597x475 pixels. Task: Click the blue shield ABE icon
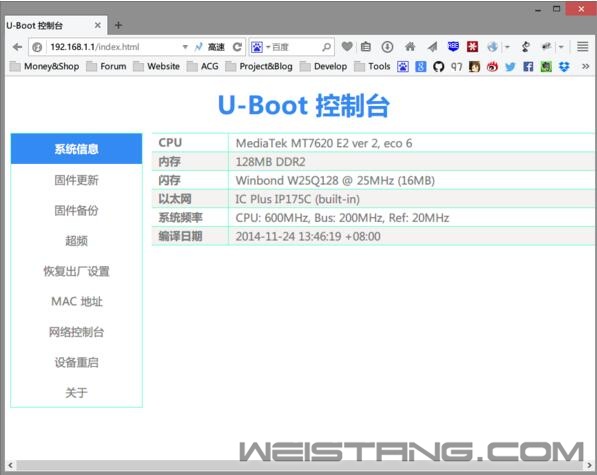(453, 47)
